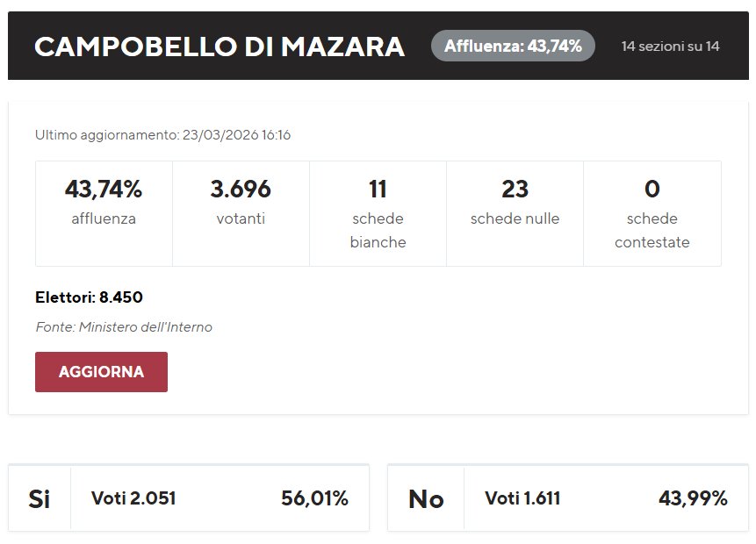Click the Affluenza 43,74% header badge

pos(513,46)
